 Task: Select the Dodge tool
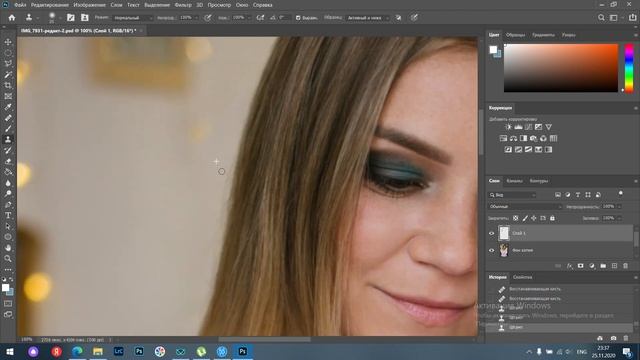[x=8, y=193]
